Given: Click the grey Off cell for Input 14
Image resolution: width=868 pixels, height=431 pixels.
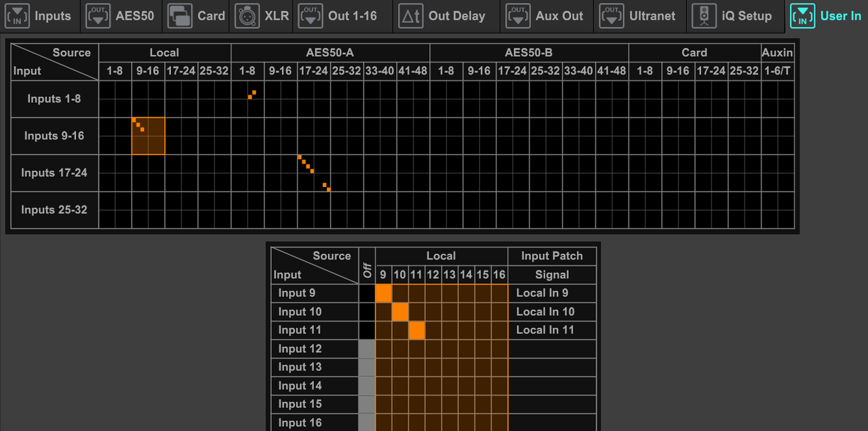Looking at the screenshot, I should tap(367, 386).
